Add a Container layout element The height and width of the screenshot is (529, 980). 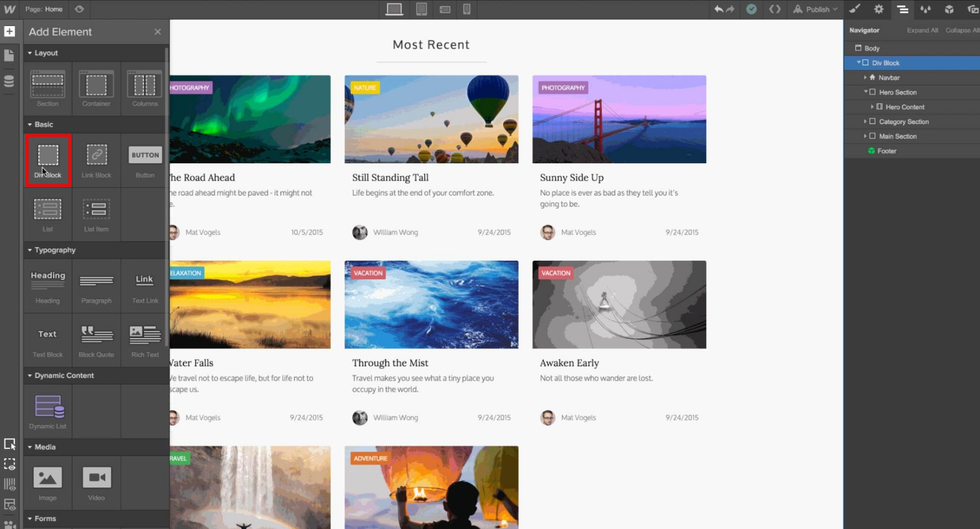coord(96,89)
